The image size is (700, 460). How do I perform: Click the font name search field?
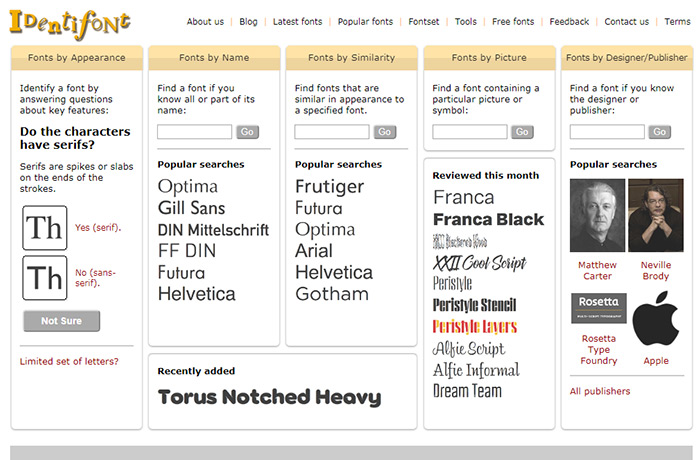[x=194, y=132]
